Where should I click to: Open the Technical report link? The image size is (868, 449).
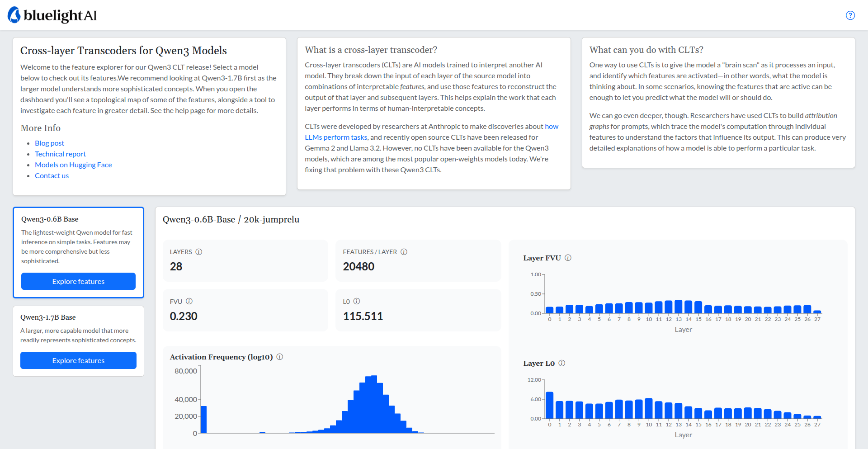coord(60,154)
